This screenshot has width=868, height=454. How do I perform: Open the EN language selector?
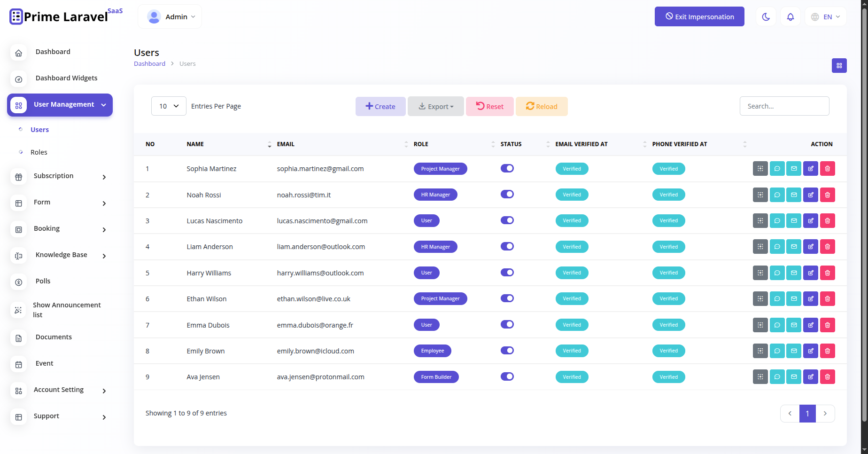(825, 17)
